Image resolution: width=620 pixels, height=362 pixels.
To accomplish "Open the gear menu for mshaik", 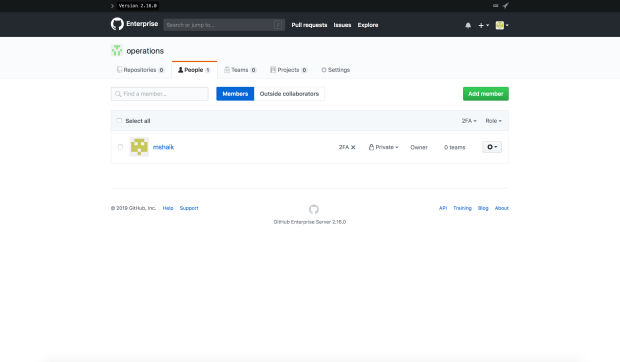I will tap(492, 147).
